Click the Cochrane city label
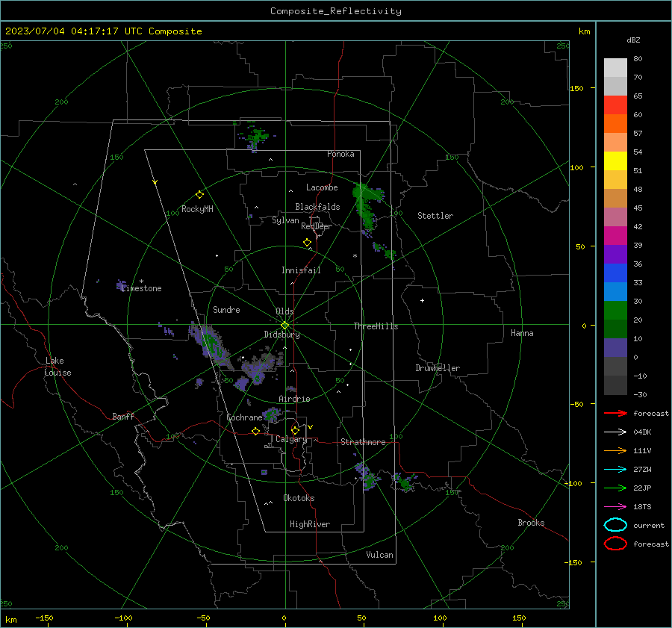672x628 pixels. 244,417
